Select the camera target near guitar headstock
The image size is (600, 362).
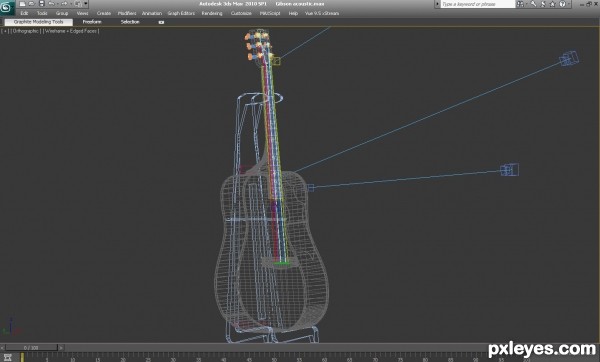pyautogui.click(x=276, y=61)
